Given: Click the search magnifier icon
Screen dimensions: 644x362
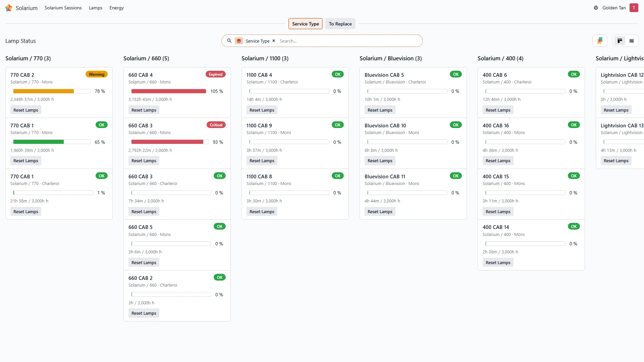Looking at the screenshot, I should [229, 41].
